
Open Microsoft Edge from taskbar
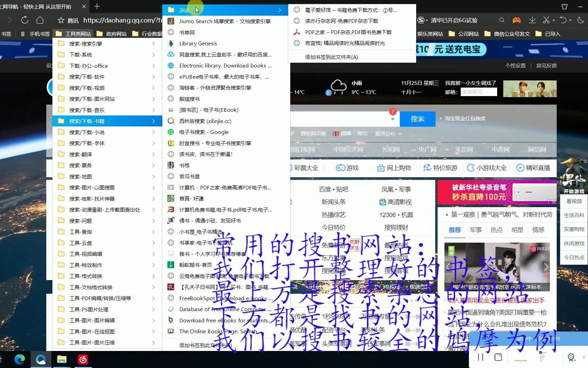tap(19, 359)
